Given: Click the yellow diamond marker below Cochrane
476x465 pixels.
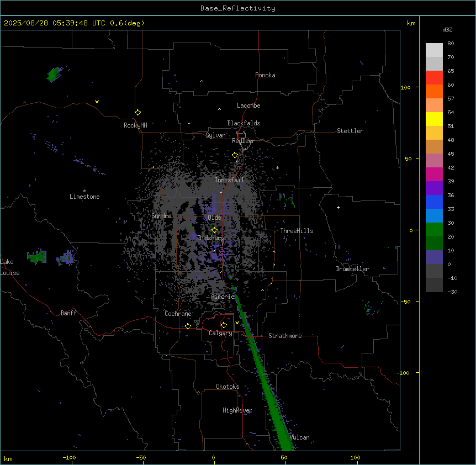Looking at the screenshot, I should pyautogui.click(x=188, y=326).
